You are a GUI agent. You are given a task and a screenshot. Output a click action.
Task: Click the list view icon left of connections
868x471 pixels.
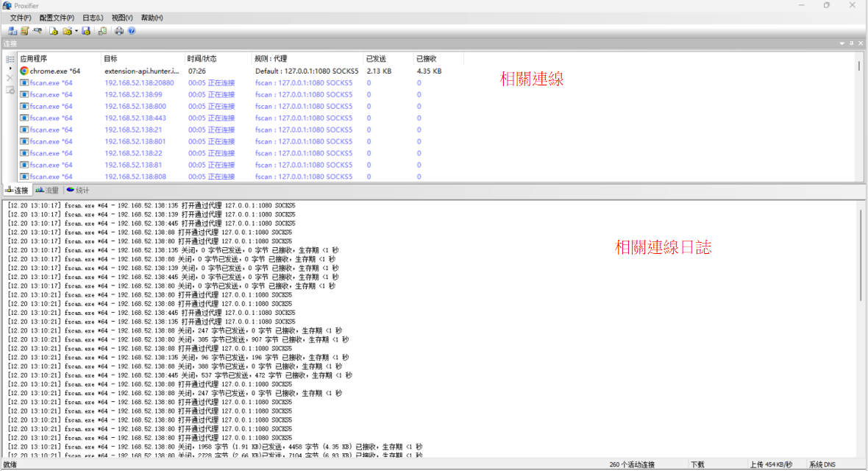coord(10,59)
